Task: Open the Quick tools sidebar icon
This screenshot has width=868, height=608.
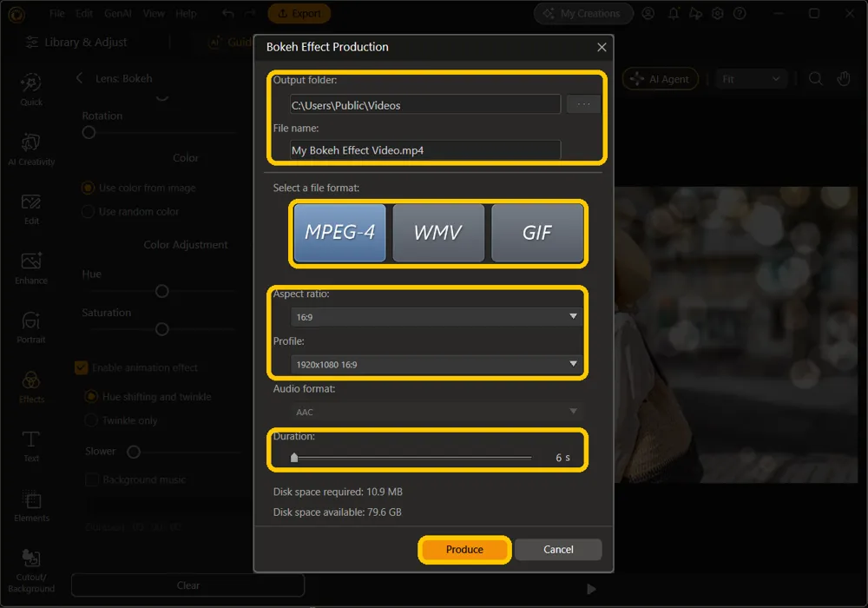Action: (x=31, y=89)
